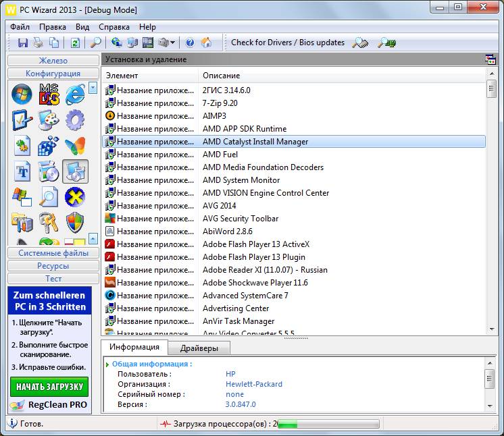Open the Вид menu
The image size is (504, 436).
[x=82, y=27]
